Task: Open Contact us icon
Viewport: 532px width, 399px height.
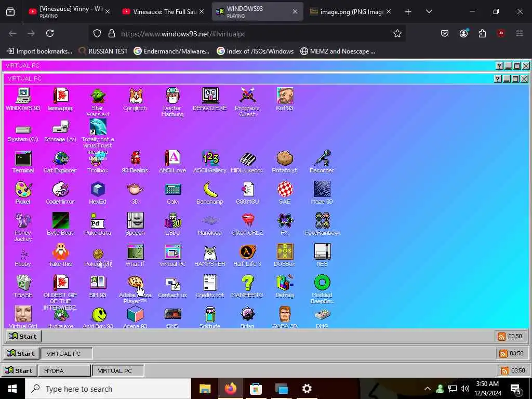Action: point(172,287)
